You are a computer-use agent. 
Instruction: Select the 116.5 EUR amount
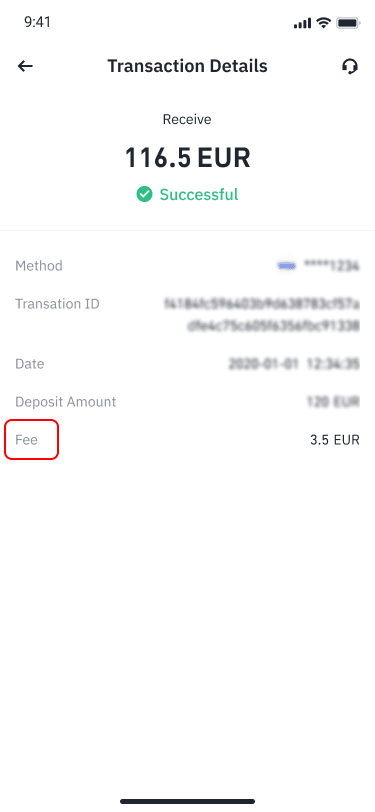coord(188,158)
